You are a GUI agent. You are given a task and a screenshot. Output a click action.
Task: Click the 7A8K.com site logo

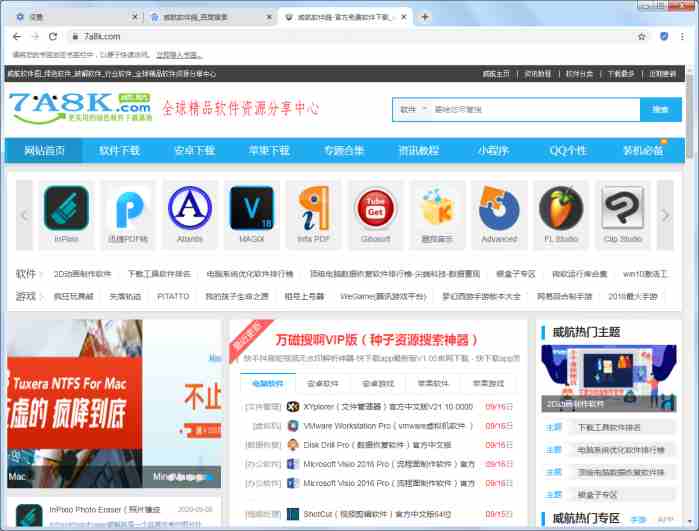[80, 107]
